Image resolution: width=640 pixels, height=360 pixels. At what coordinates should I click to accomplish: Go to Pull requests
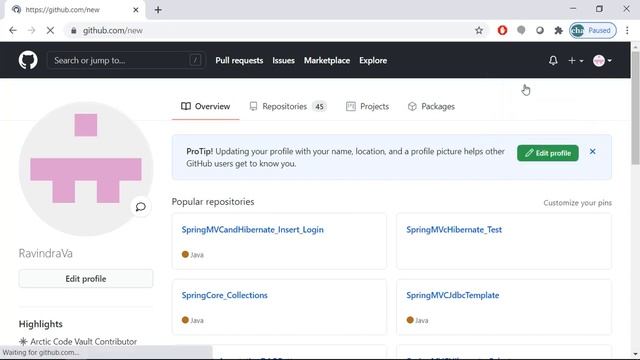point(239,60)
